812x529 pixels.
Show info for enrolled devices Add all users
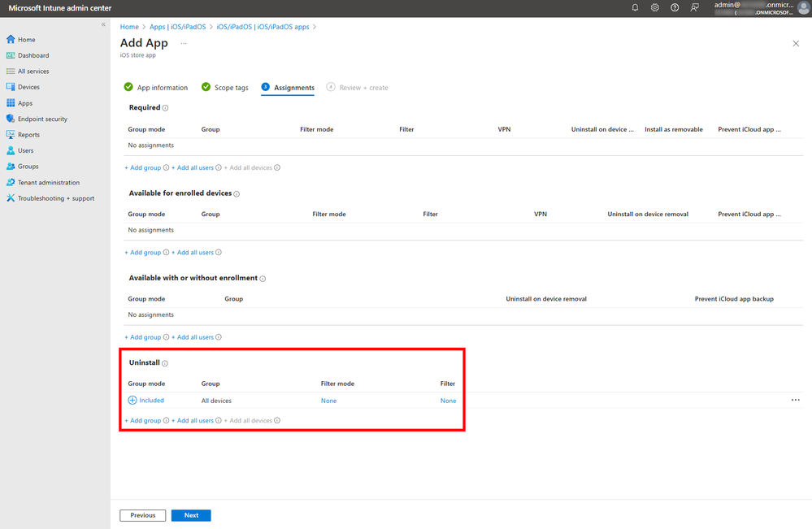click(x=219, y=253)
